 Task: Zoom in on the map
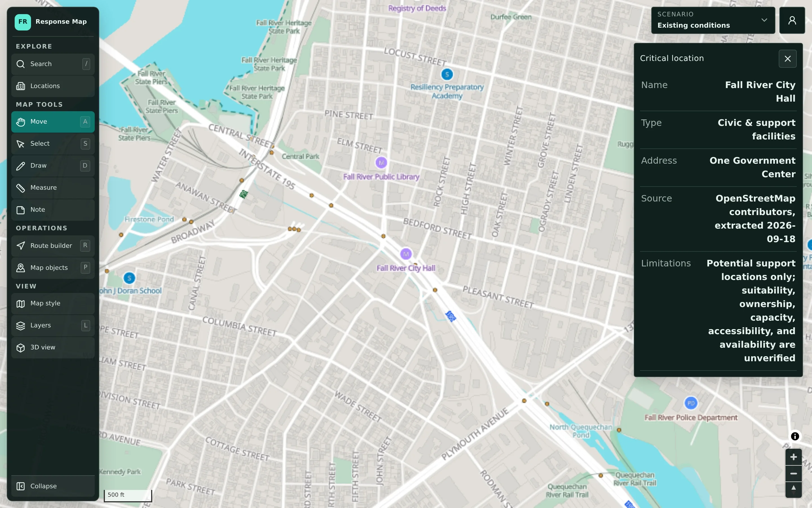tap(794, 457)
